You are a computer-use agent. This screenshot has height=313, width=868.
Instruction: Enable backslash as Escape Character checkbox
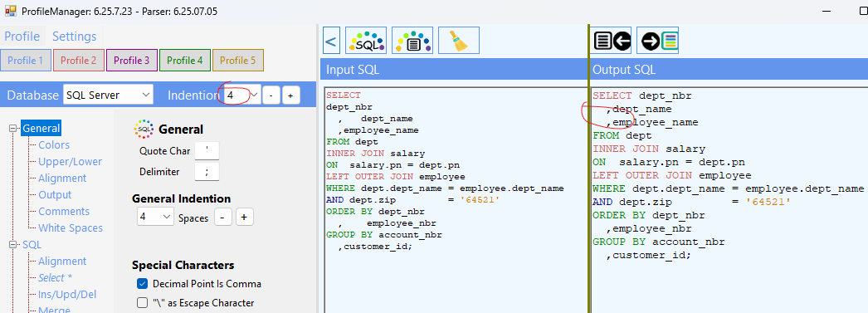pos(142,303)
